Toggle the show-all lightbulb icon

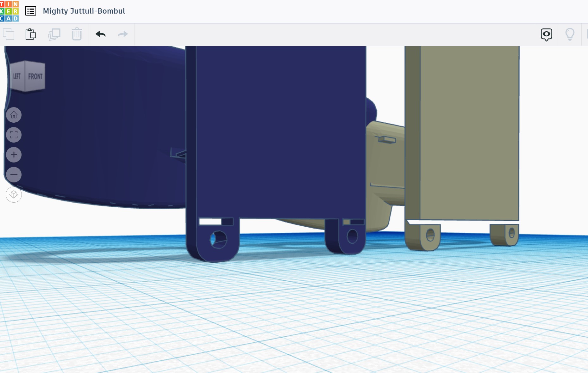pyautogui.click(x=570, y=34)
